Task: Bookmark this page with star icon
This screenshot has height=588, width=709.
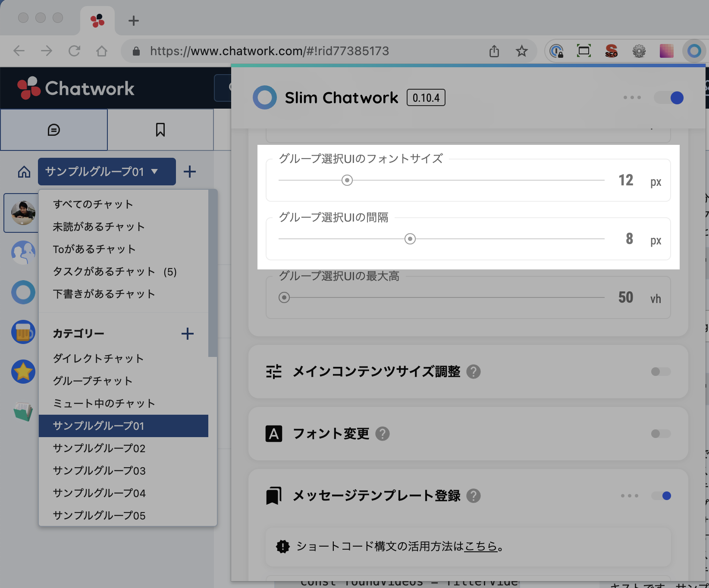Action: tap(522, 51)
